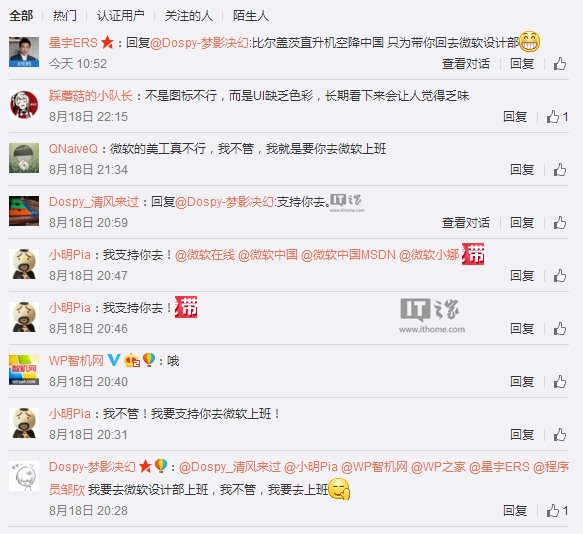
Task: Like 小明Pia's 20:31 comment
Action: pos(560,435)
